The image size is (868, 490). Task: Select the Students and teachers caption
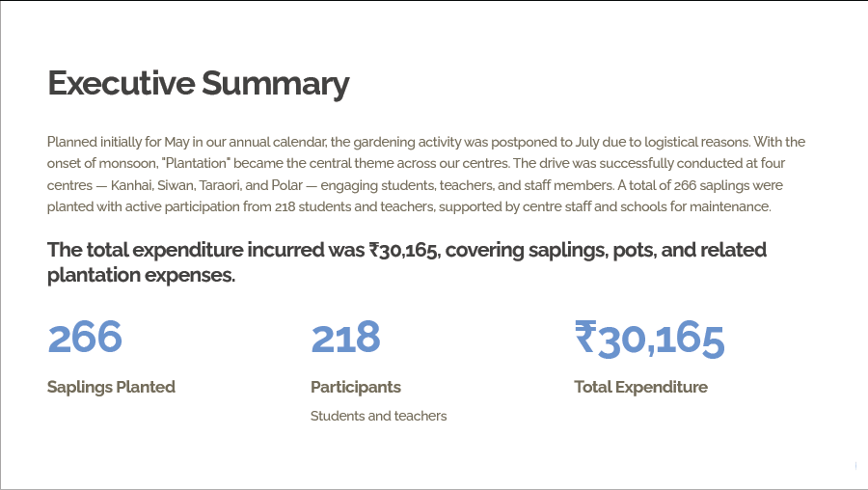(378, 416)
